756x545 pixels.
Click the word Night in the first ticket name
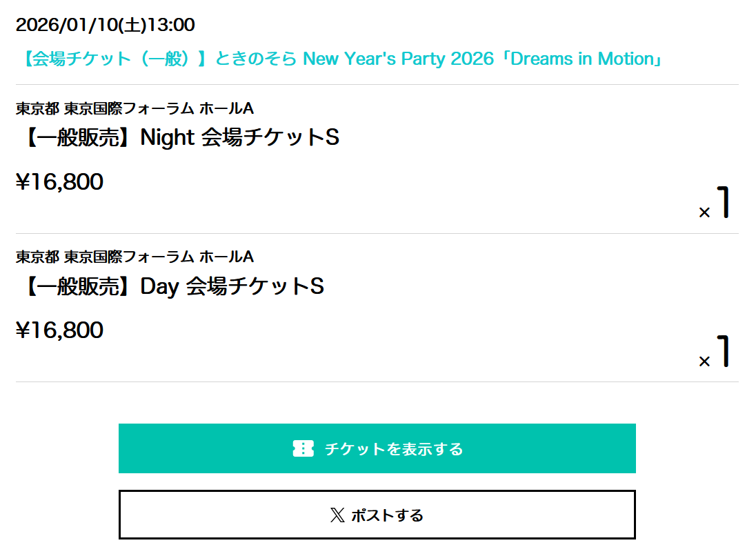click(167, 138)
